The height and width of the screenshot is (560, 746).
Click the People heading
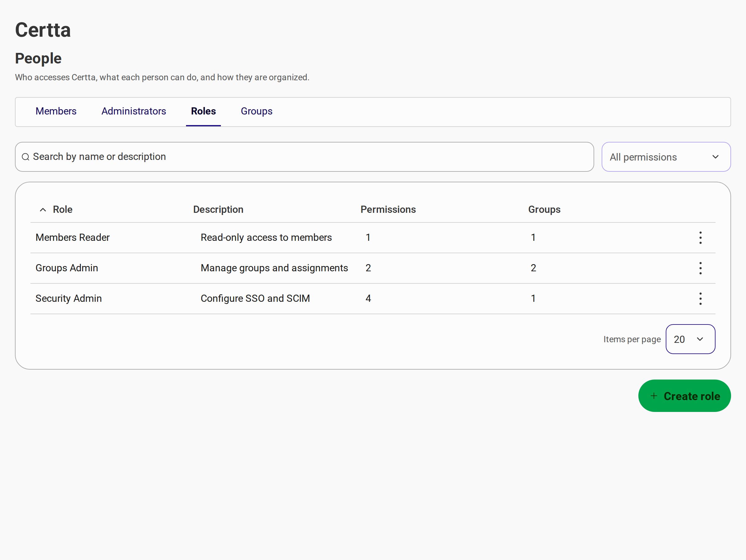[38, 58]
